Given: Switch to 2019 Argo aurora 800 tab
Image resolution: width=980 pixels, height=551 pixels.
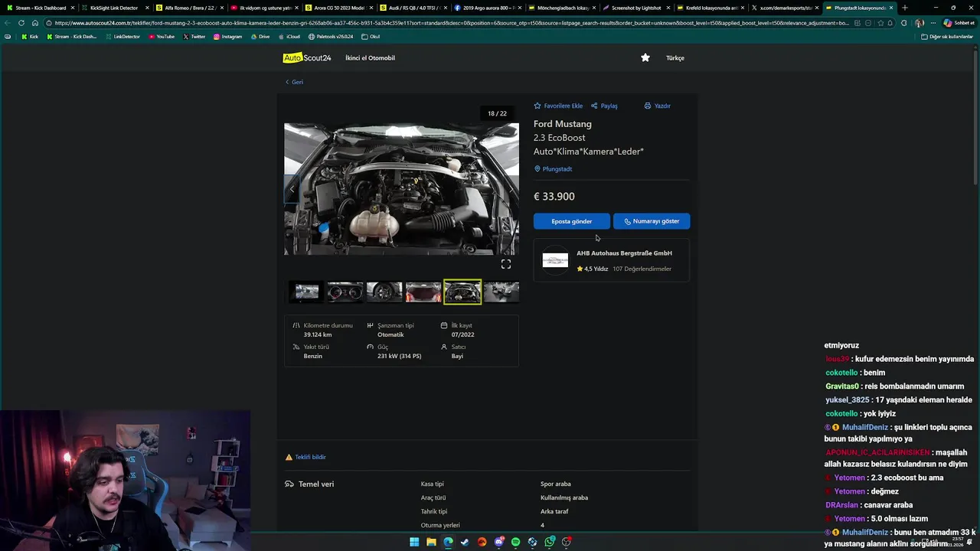Looking at the screenshot, I should tap(487, 8).
